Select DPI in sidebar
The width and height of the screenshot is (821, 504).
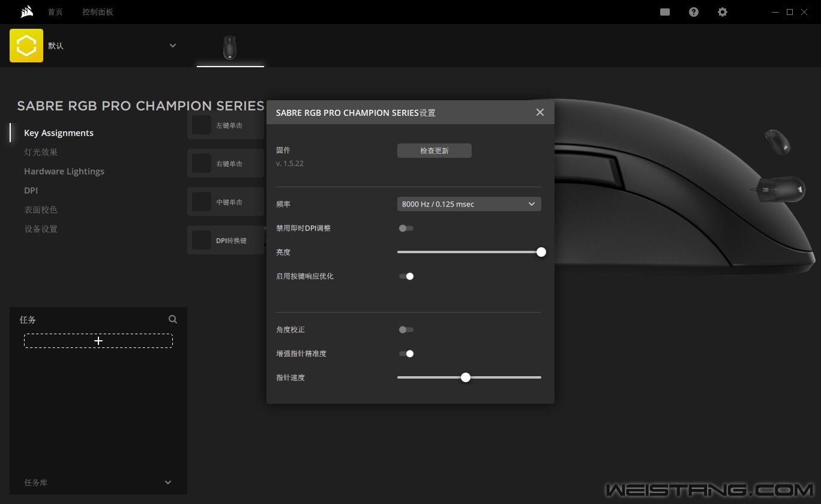pos(31,190)
